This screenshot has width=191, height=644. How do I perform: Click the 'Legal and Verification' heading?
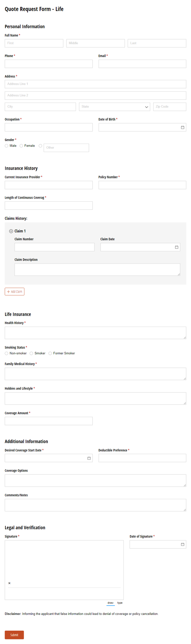pyautogui.click(x=25, y=527)
